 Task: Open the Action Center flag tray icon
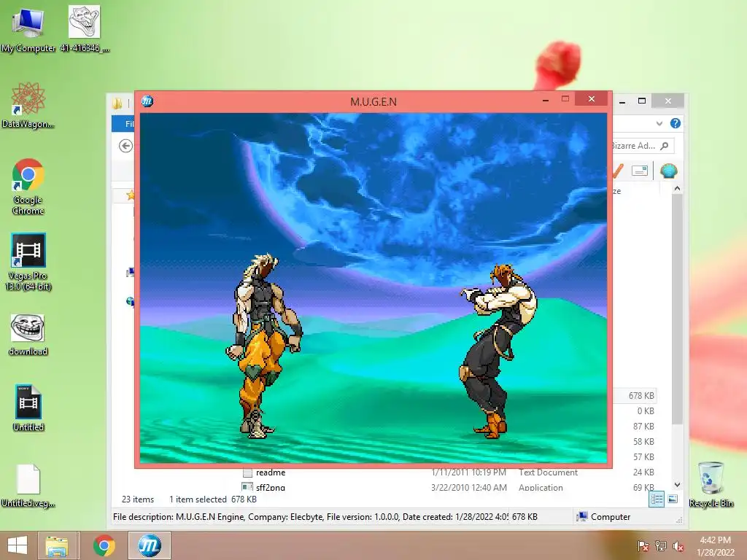pos(643,546)
